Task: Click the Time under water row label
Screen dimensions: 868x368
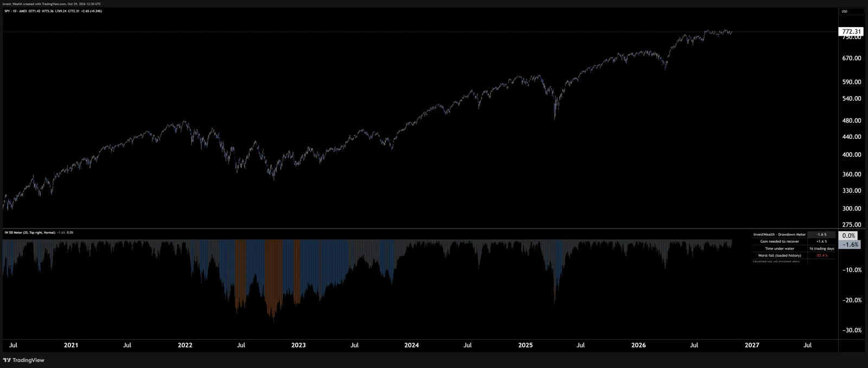Action: click(780, 249)
